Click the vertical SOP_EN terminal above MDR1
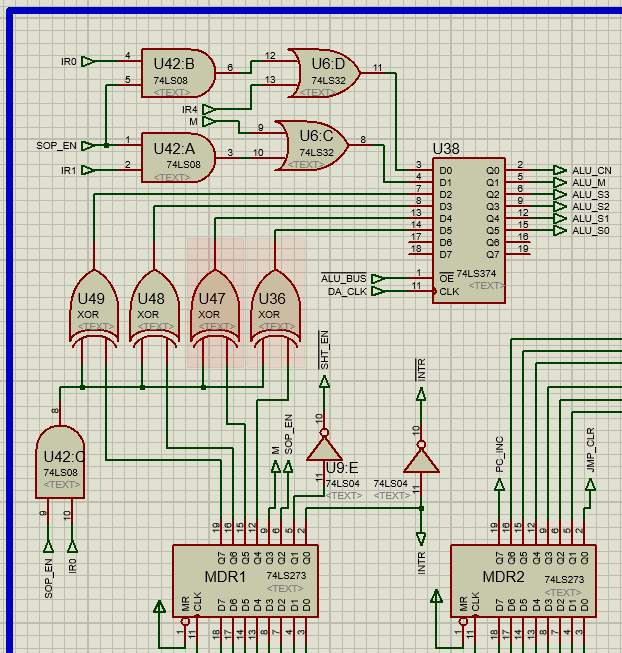 click(288, 466)
